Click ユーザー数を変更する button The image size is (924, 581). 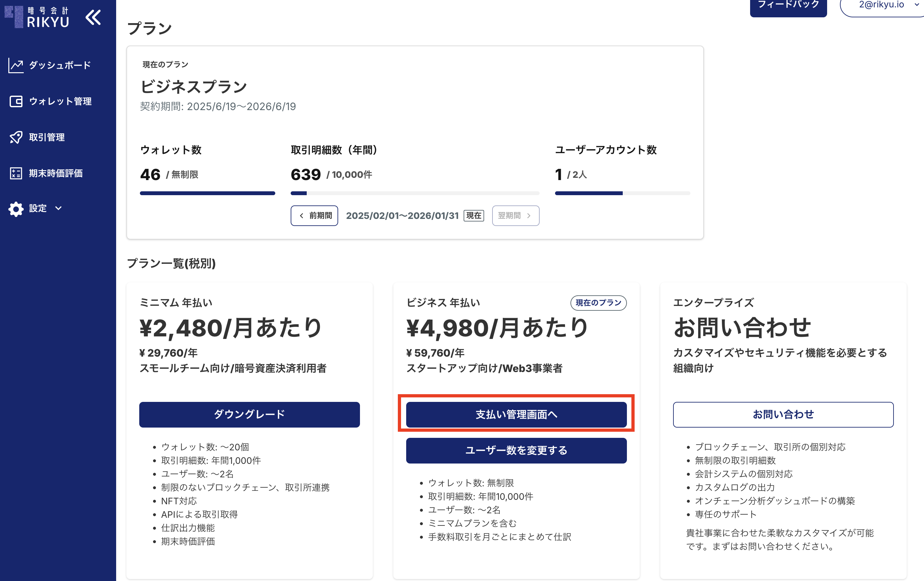coord(516,450)
